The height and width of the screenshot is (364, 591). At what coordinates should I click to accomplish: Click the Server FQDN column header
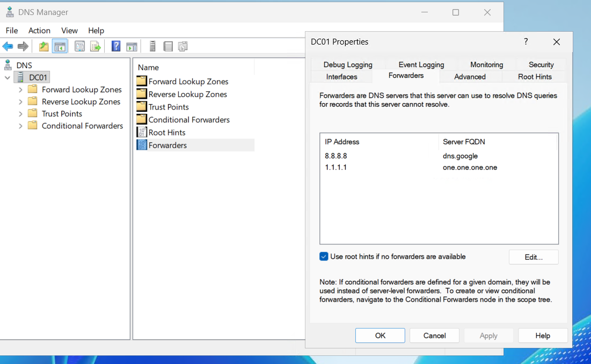click(x=498, y=142)
